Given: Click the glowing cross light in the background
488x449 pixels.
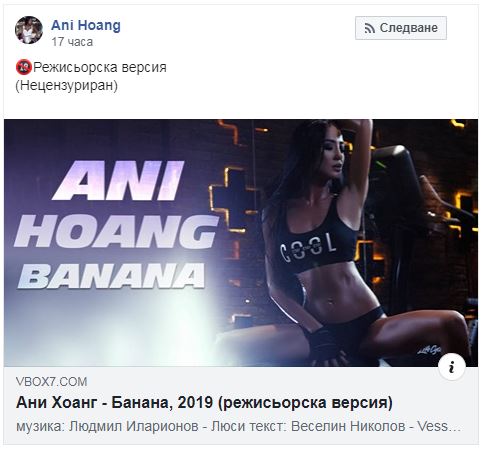Looking at the screenshot, I should pyautogui.click(x=234, y=199).
